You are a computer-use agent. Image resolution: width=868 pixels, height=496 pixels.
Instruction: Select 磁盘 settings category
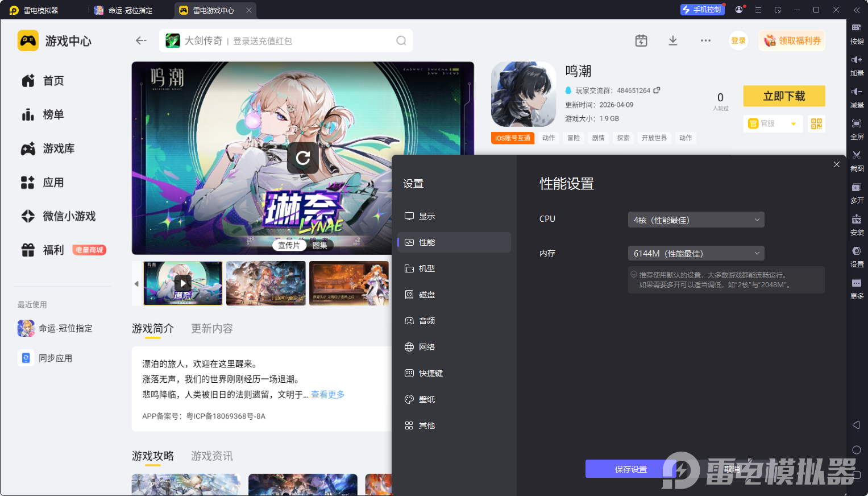pyautogui.click(x=454, y=295)
